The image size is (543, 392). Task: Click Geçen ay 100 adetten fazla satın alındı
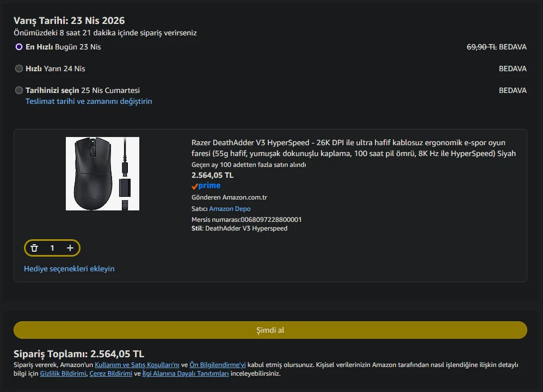pos(249,165)
